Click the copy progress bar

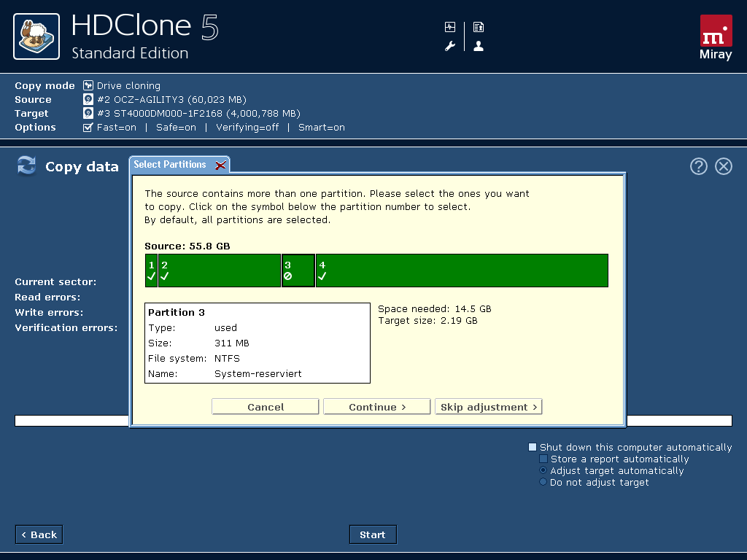click(x=373, y=421)
